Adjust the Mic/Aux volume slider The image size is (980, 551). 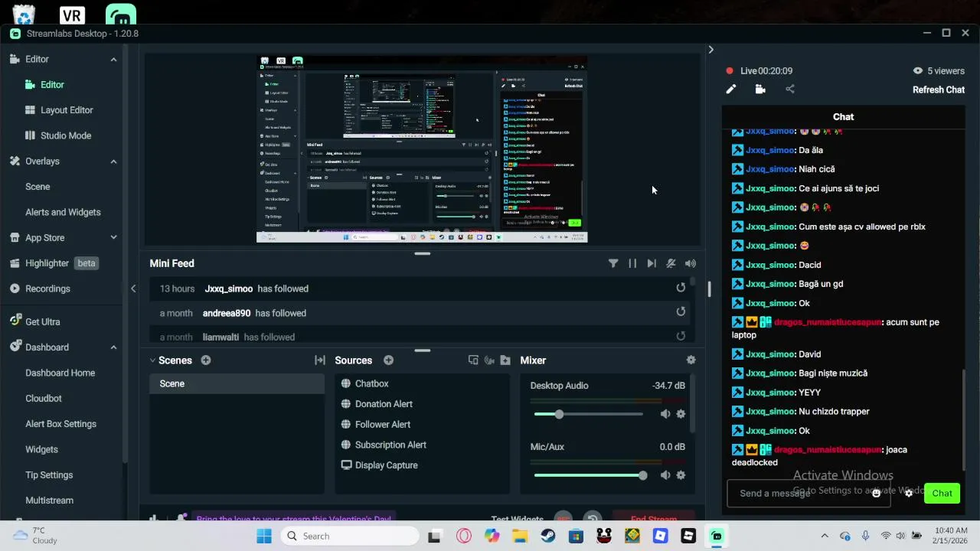point(590,475)
